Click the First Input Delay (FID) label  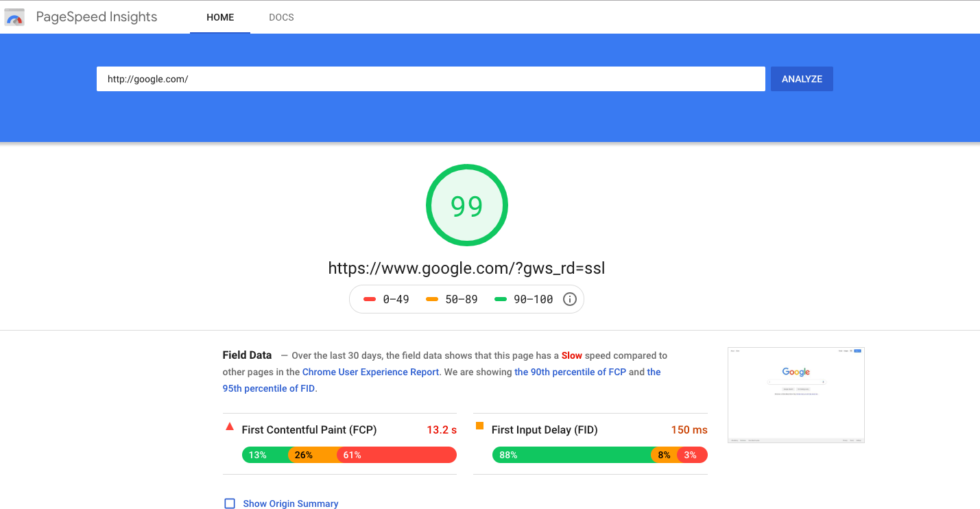click(x=545, y=430)
